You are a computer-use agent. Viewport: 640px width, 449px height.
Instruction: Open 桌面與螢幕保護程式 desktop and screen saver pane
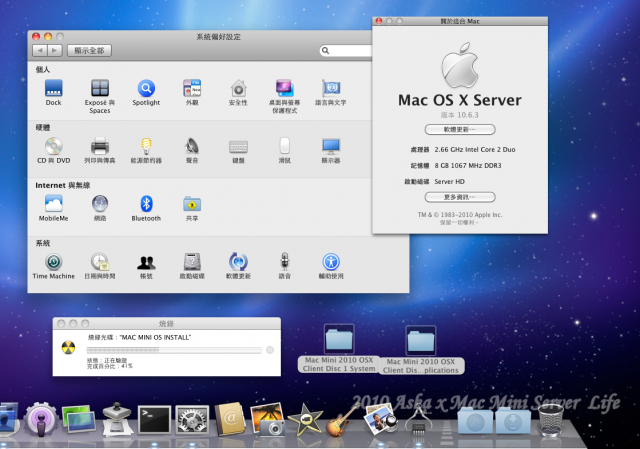point(284,96)
